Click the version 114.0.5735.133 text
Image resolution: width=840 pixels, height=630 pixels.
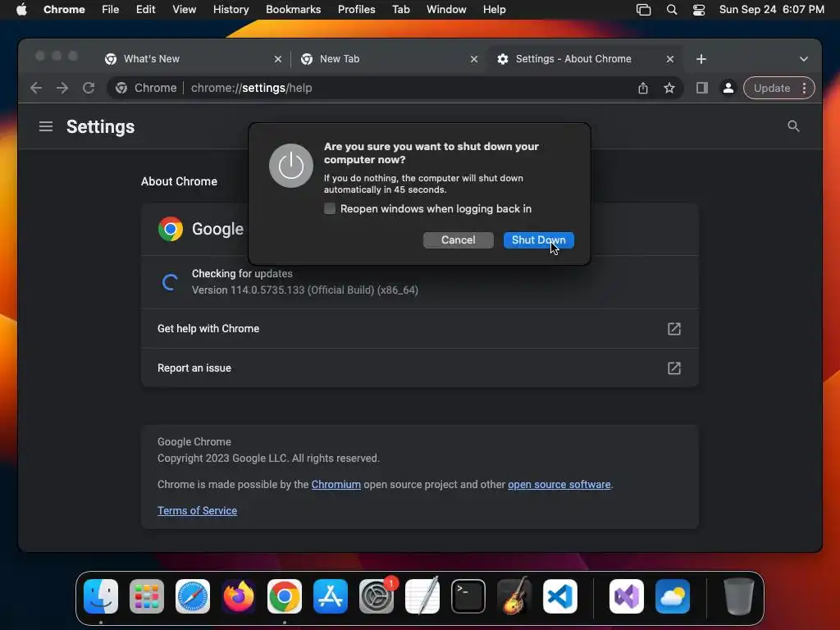click(305, 290)
